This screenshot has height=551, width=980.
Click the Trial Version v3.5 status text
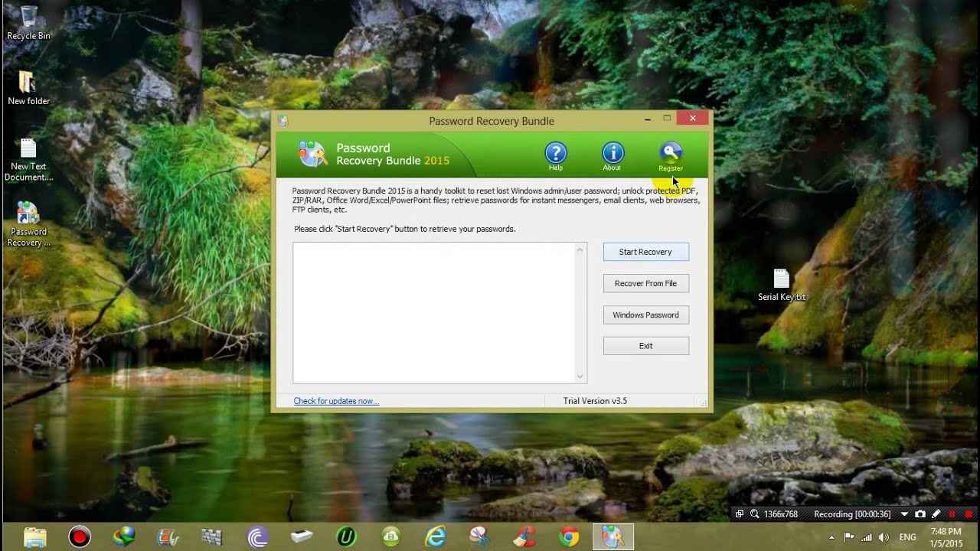595,401
